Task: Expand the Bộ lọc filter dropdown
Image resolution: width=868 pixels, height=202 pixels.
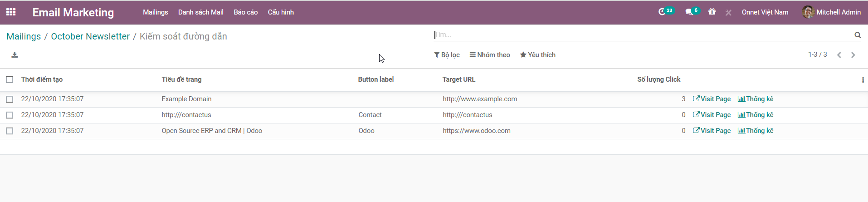Action: (x=447, y=55)
